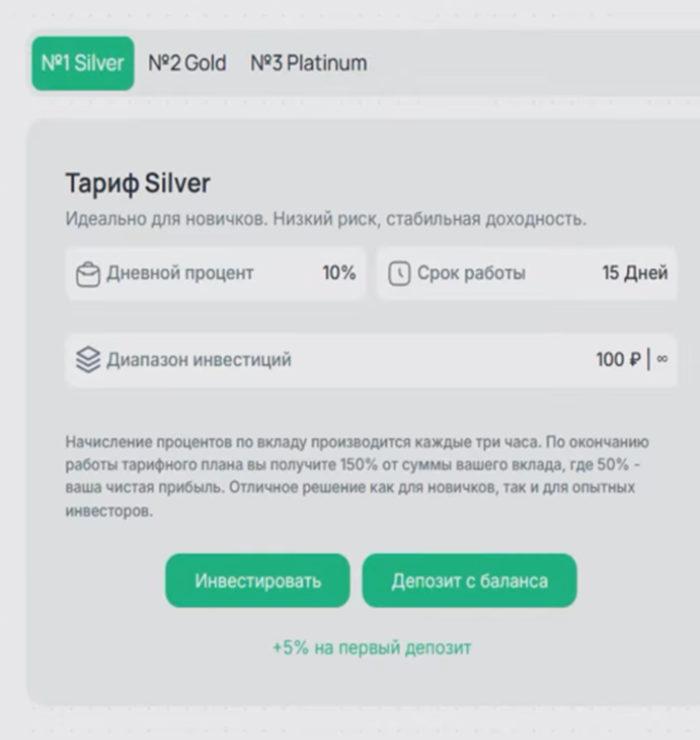The image size is (700, 740).
Task: Open the №2 Gold tariff tab
Action: point(189,63)
